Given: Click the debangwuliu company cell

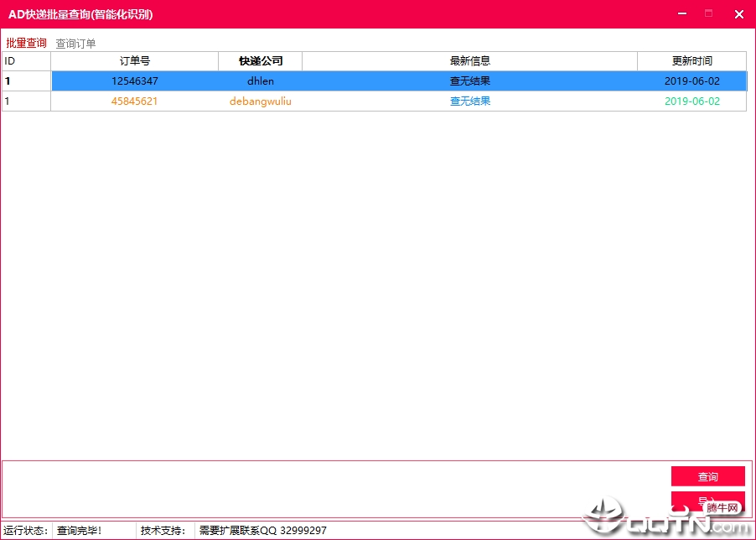Looking at the screenshot, I should pos(261,101).
